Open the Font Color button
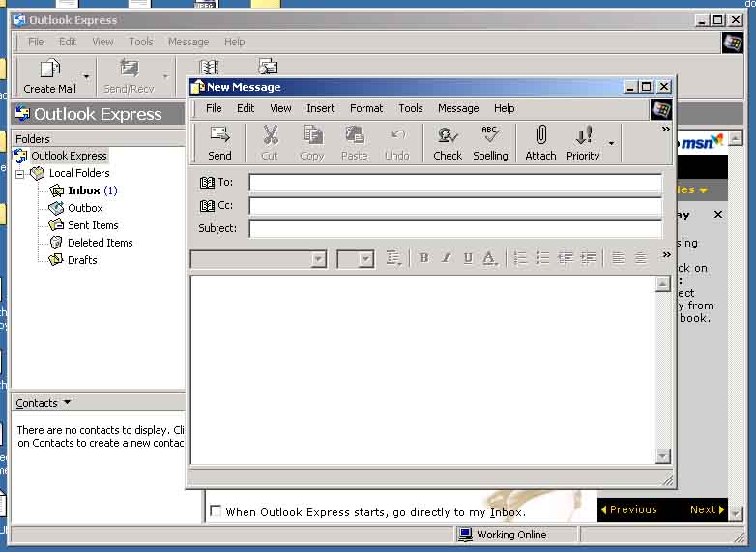Screen dimensions: 756x552 pyautogui.click(x=489, y=258)
